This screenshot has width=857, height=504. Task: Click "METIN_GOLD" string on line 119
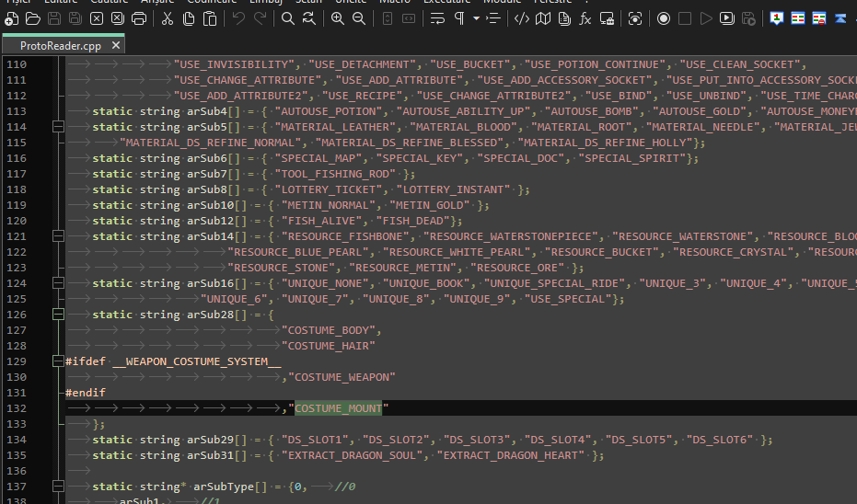point(430,205)
